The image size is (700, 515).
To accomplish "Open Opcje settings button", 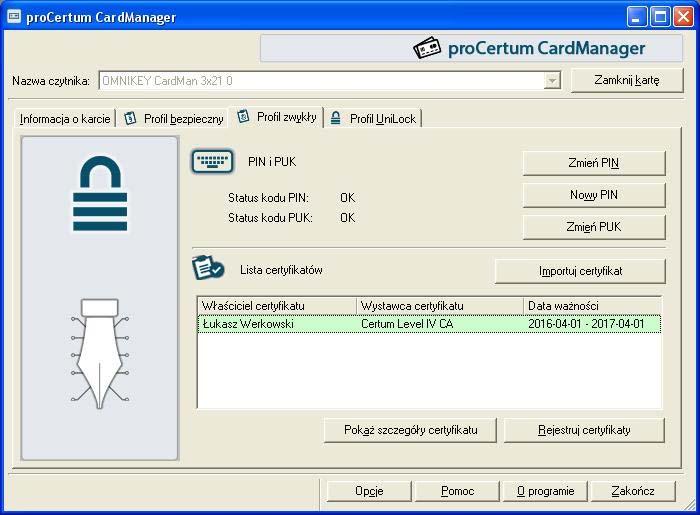I will (369, 491).
